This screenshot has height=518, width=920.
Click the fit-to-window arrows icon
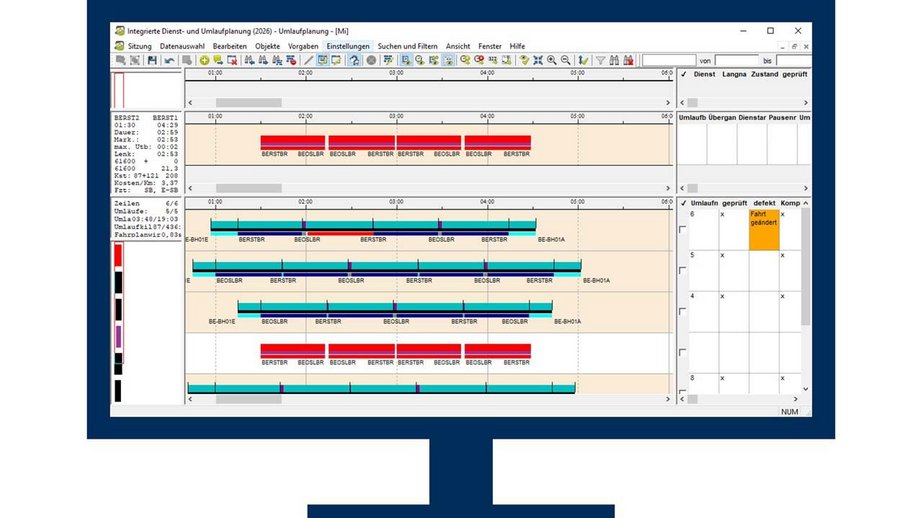(x=537, y=60)
